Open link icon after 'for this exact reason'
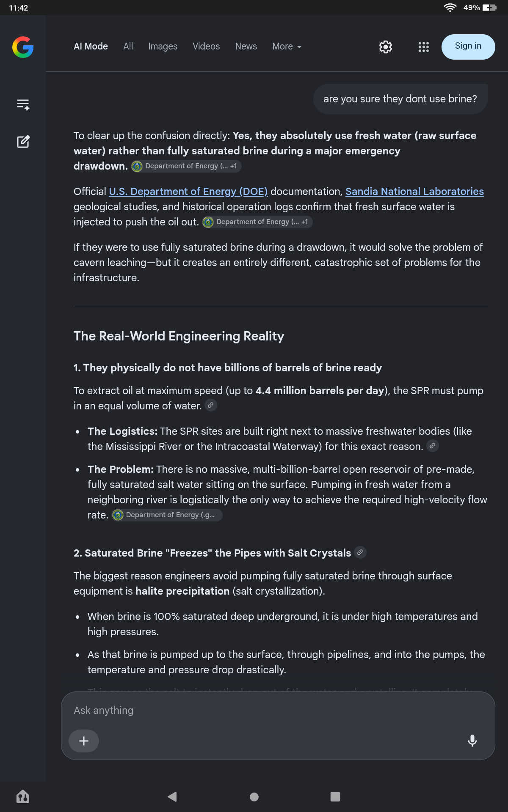The image size is (508, 812). pos(433,446)
